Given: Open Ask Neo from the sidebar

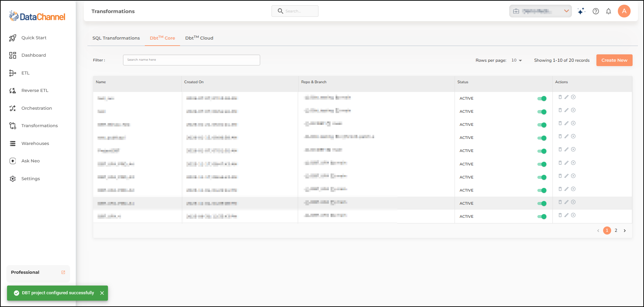Looking at the screenshot, I should (x=24, y=161).
